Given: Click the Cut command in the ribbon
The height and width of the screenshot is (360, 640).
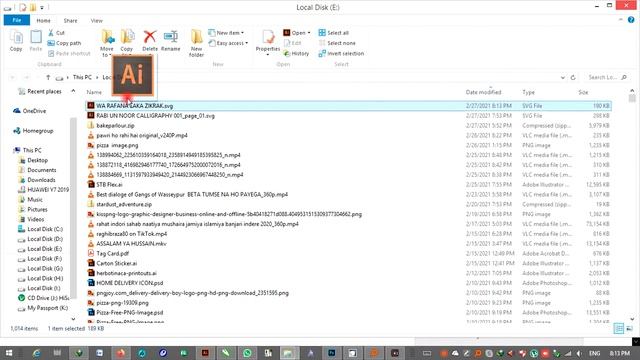Looking at the screenshot, I should click(56, 33).
